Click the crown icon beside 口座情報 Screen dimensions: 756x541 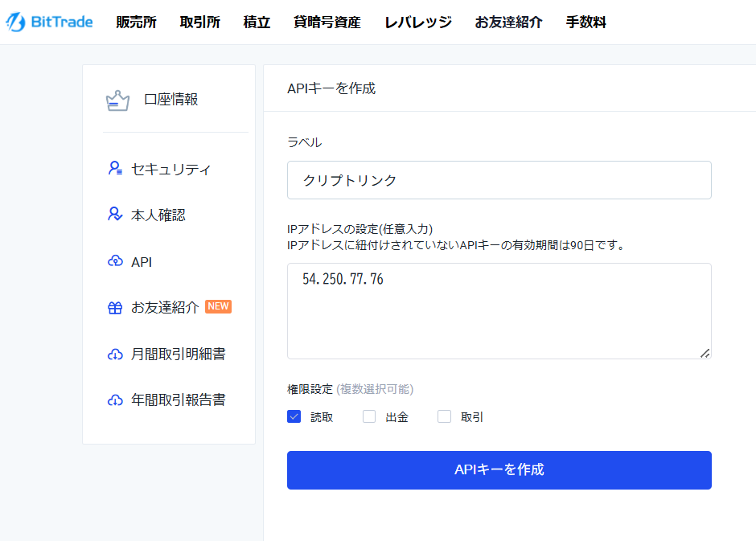point(117,100)
